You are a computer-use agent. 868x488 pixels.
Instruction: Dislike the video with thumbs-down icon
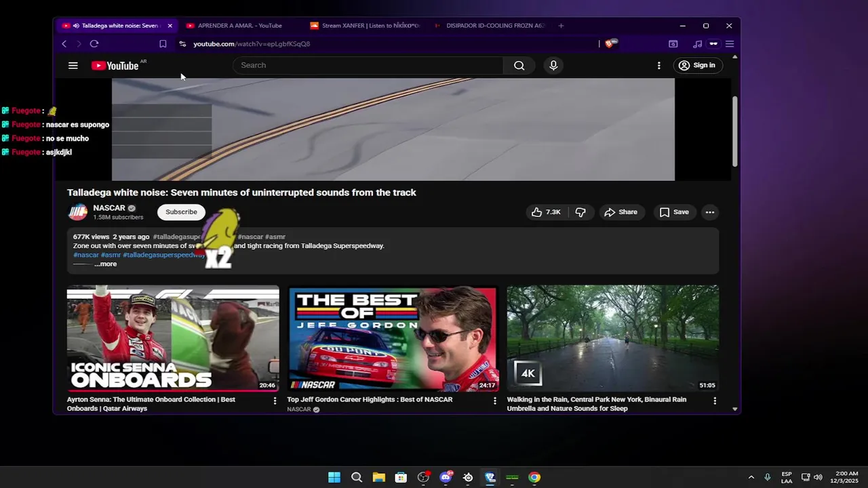pos(580,212)
